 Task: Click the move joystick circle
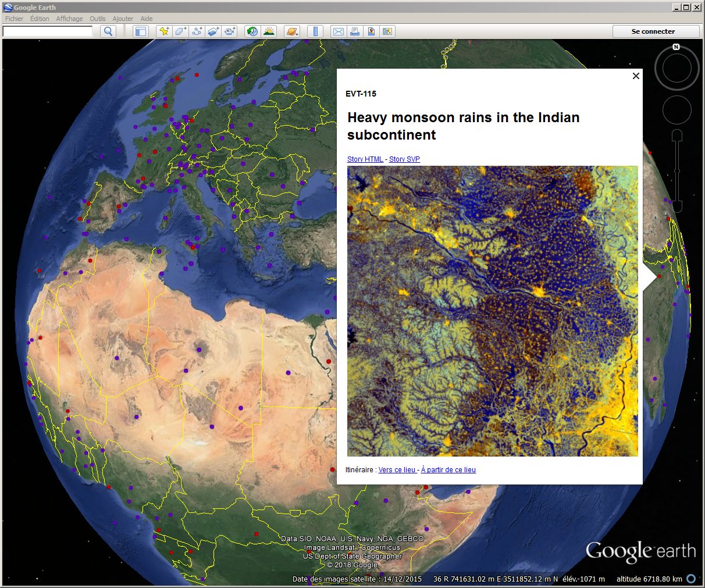click(677, 109)
